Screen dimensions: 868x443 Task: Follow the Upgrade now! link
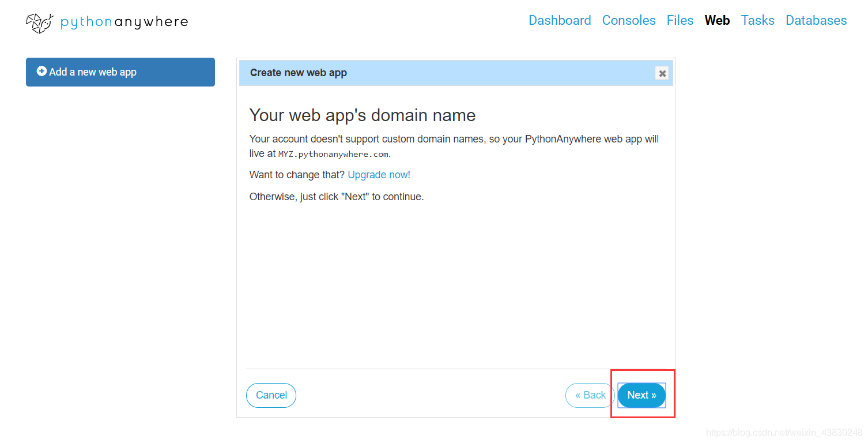[x=379, y=175]
